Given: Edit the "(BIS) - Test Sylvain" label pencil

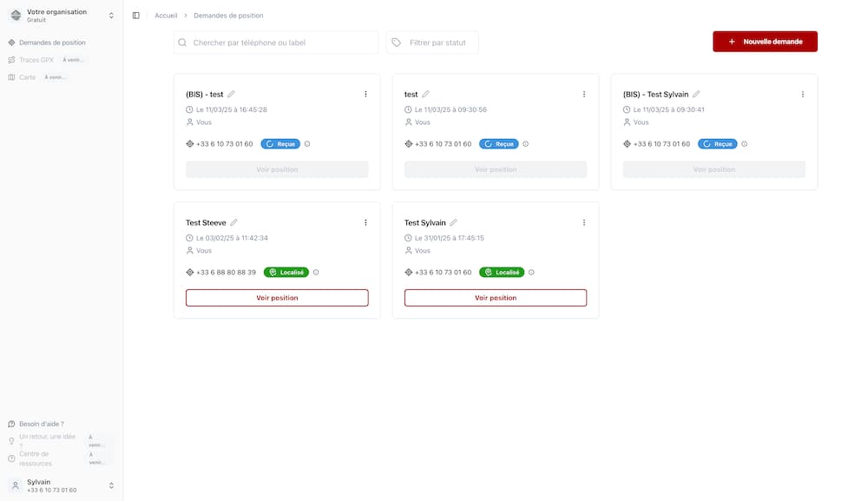Looking at the screenshot, I should click(696, 95).
